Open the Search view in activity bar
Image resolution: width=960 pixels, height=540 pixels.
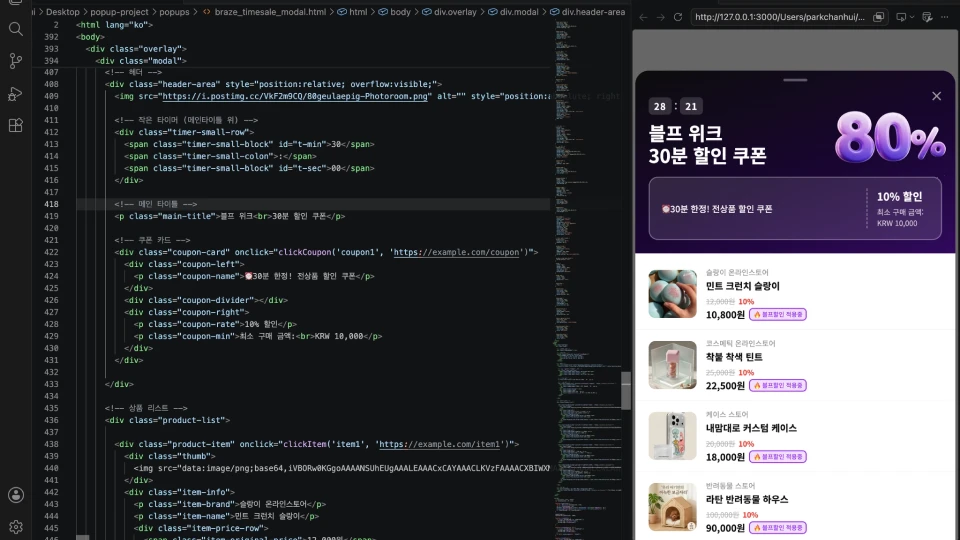16,29
